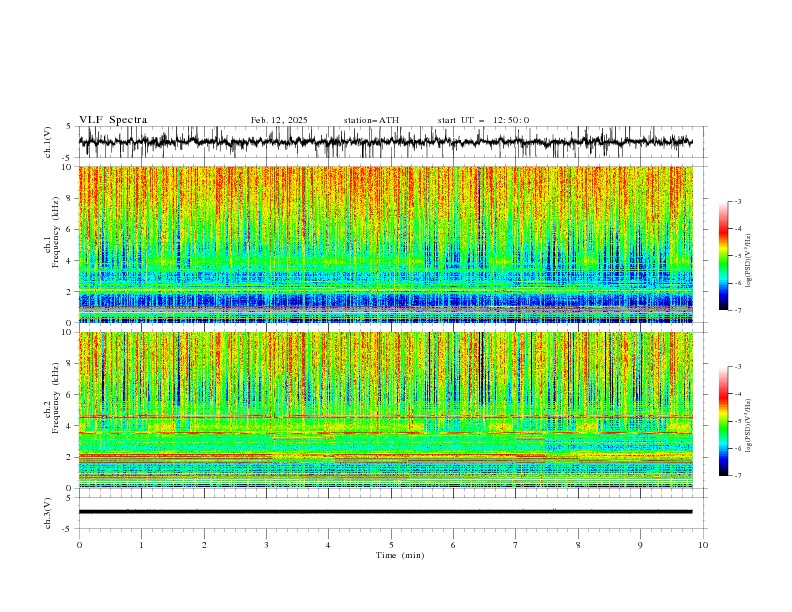This screenshot has height=612, width=792.
Task: Click time axis tick label "9"
Action: pos(640,545)
